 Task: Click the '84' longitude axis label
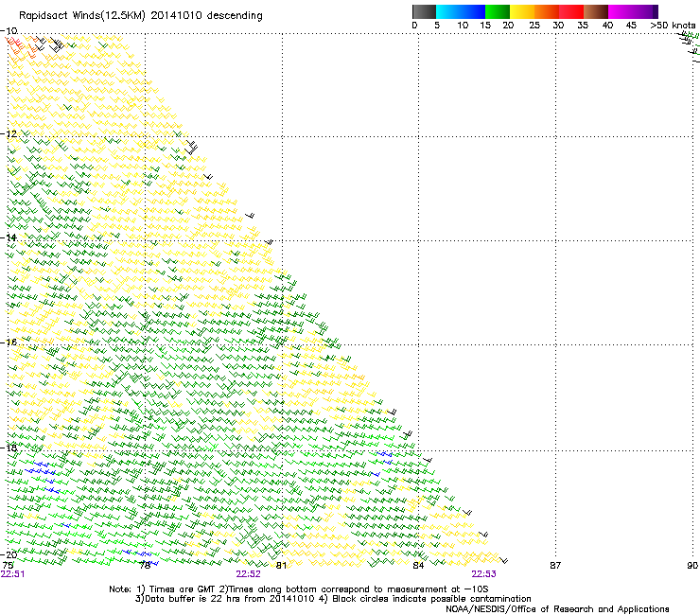418,566
